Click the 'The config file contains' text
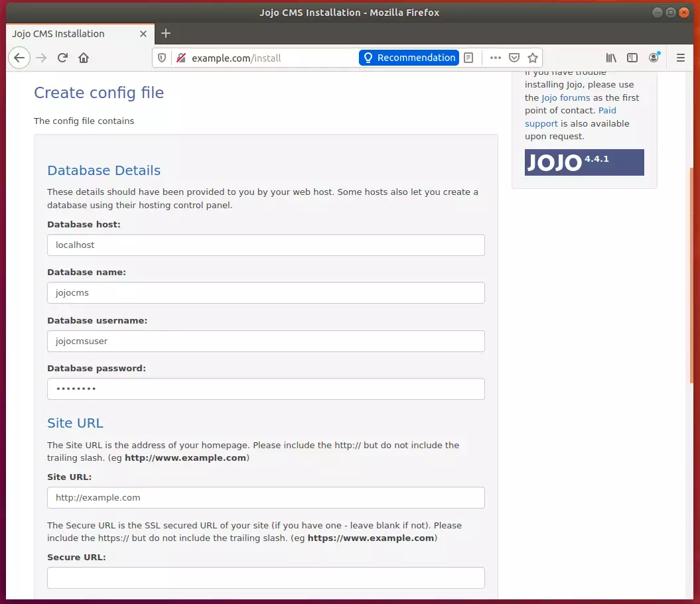Viewport: 700px width, 604px height. pos(84,121)
